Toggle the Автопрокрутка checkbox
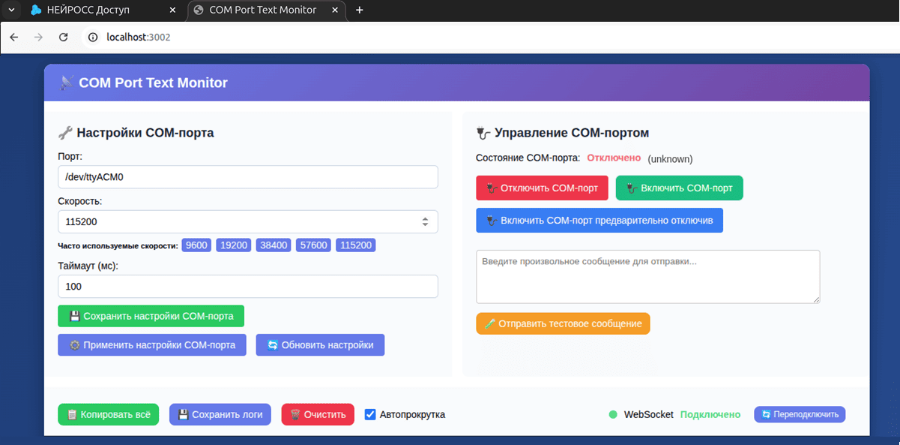This screenshot has width=900, height=445. [370, 414]
